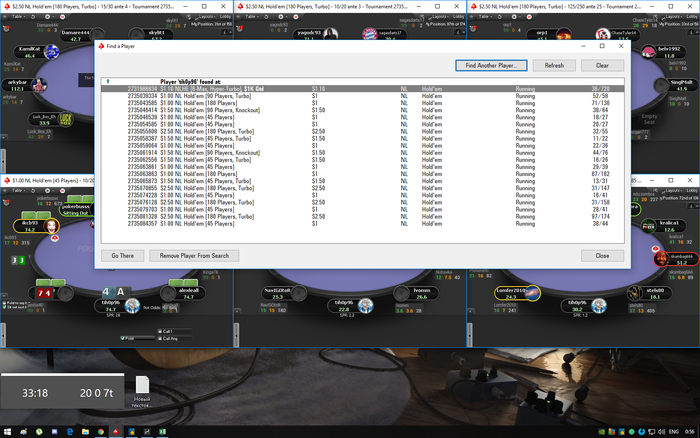
Task: Click ikcb93 joker avatar in bottom-left table
Action: click(52, 226)
